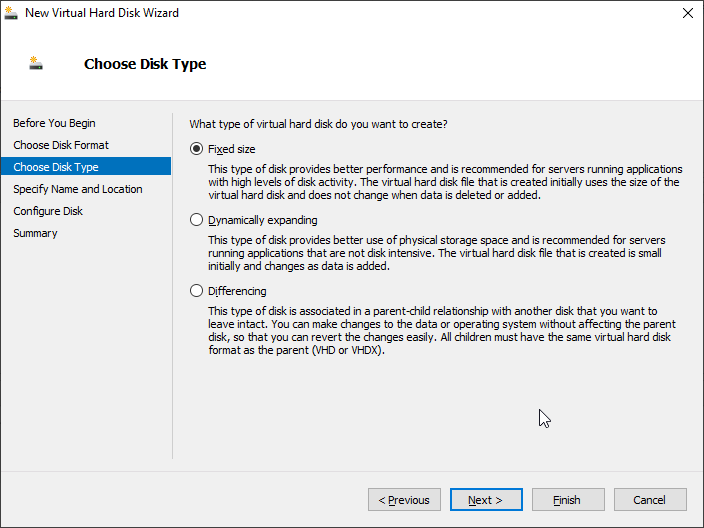Choose the Dynamically expanding disk option

click(x=196, y=220)
